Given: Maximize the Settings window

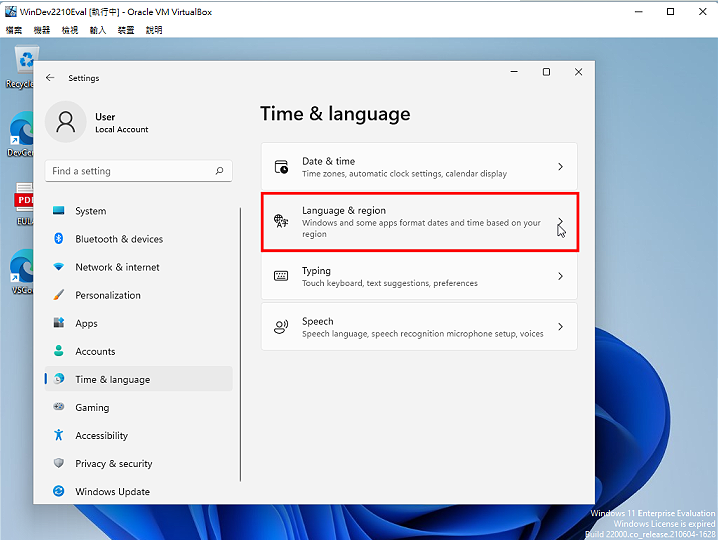Looking at the screenshot, I should (x=546, y=72).
